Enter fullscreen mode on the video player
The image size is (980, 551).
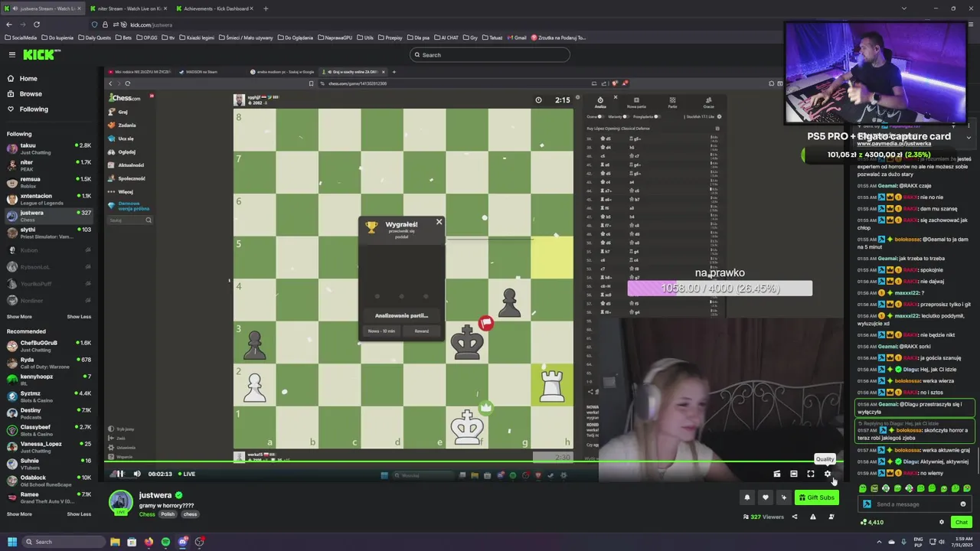click(x=811, y=474)
